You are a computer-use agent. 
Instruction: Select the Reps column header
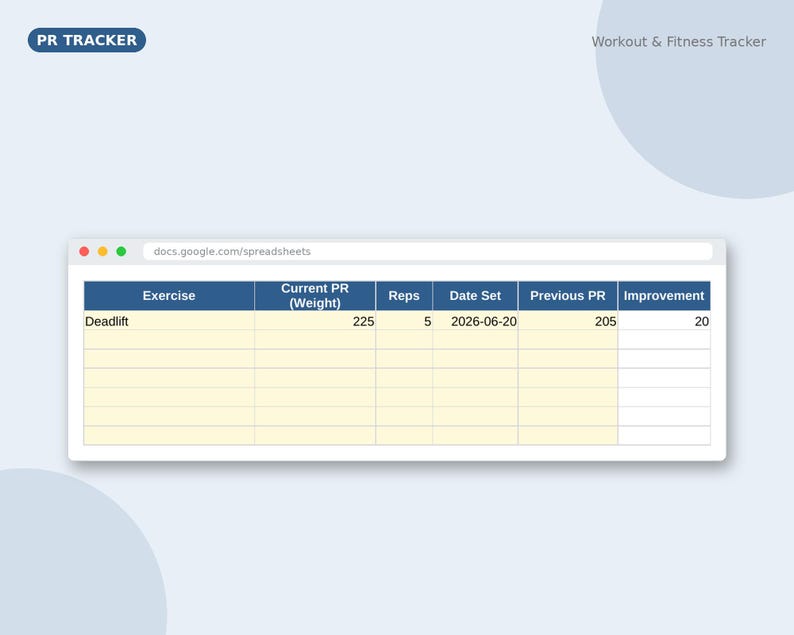[x=404, y=296]
